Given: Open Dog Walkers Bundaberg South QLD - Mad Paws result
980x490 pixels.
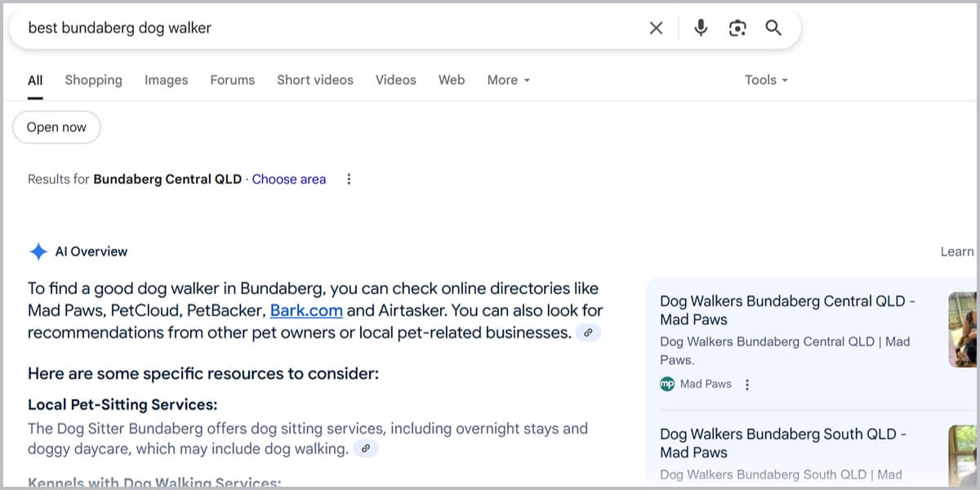Looking at the screenshot, I should pos(783,443).
